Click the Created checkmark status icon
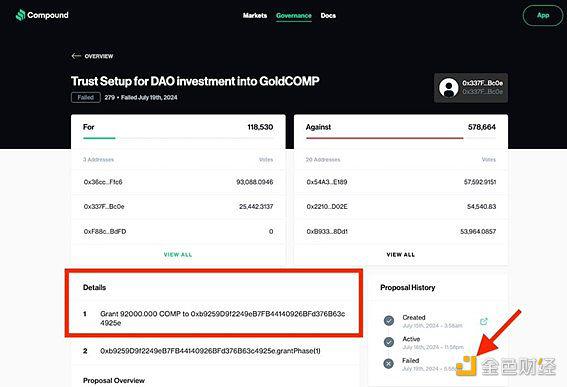Viewport: 567px width, 387px height. pos(389,320)
